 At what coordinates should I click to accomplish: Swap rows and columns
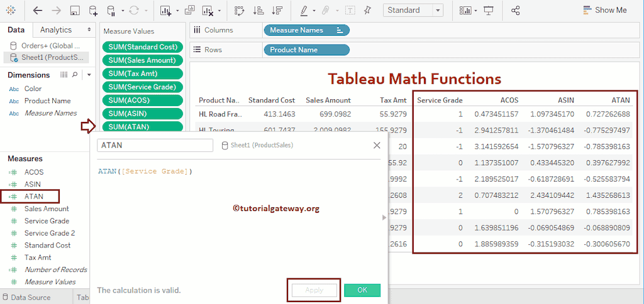[x=239, y=11]
